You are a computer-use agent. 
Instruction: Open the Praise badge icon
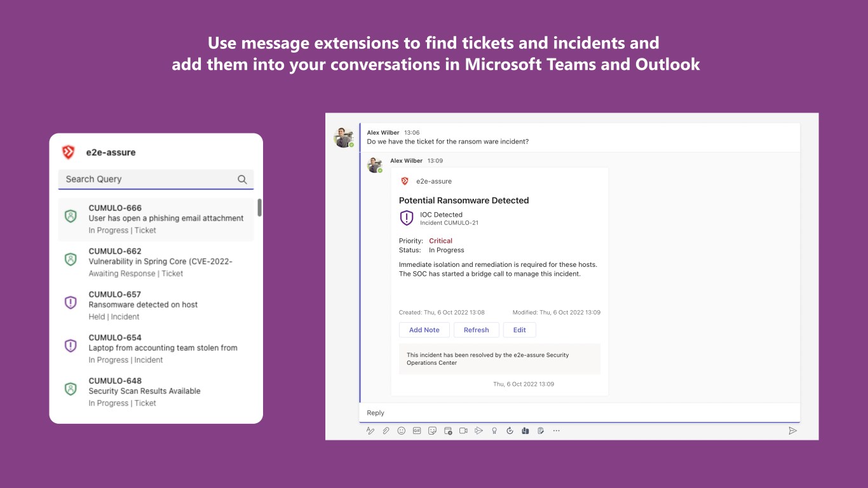[x=494, y=431]
